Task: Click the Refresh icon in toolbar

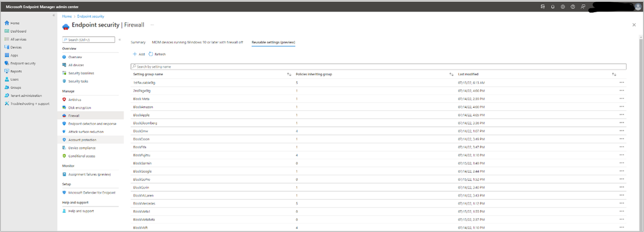Action: click(x=151, y=54)
